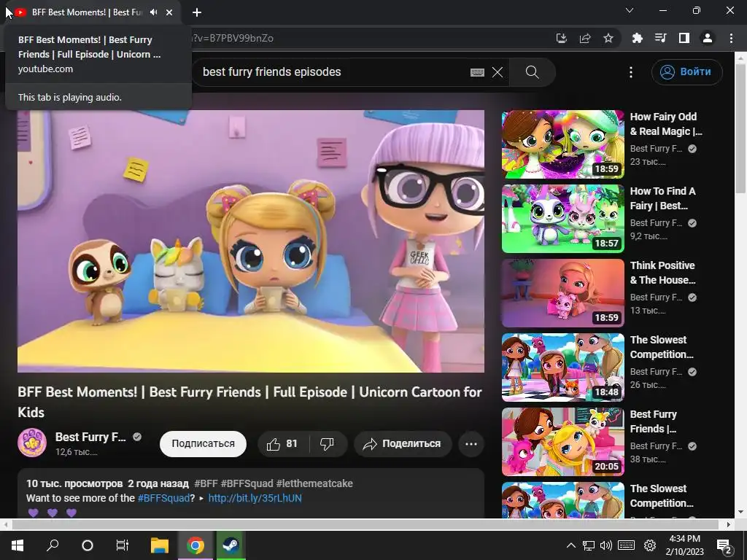Open the Best Furry F... channel name

(90, 437)
